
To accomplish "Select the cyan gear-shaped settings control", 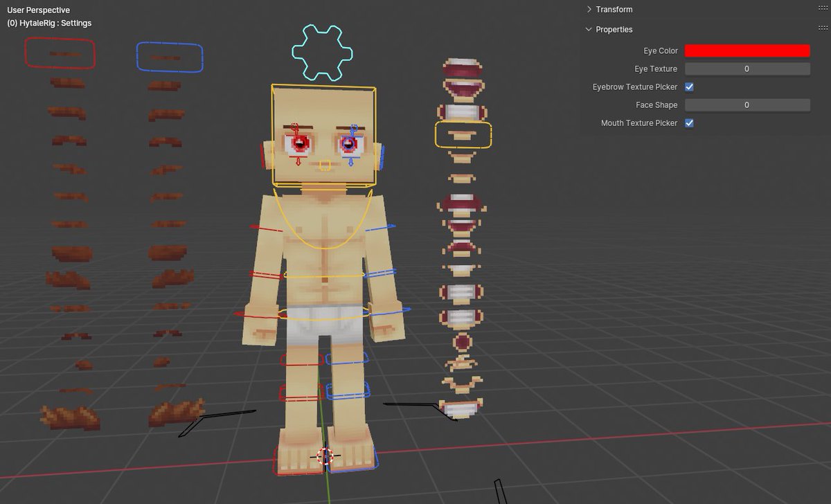I will click(322, 52).
